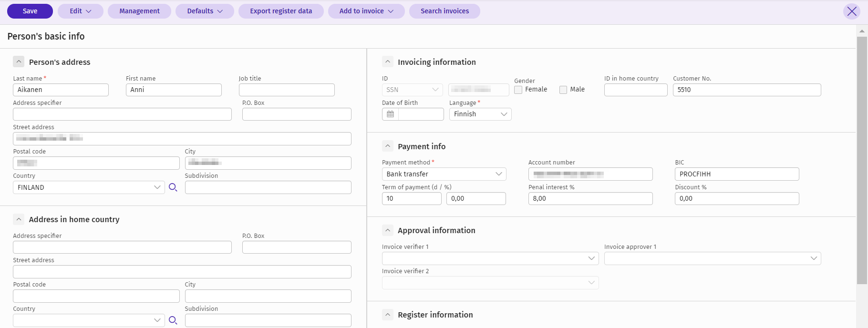Click the Customer No. input field

[746, 90]
